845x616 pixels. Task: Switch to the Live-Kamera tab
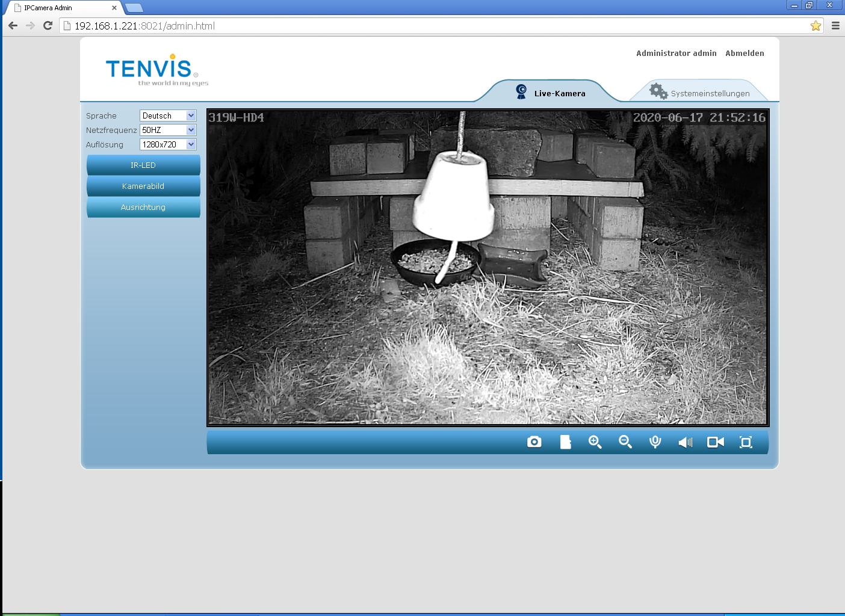551,93
